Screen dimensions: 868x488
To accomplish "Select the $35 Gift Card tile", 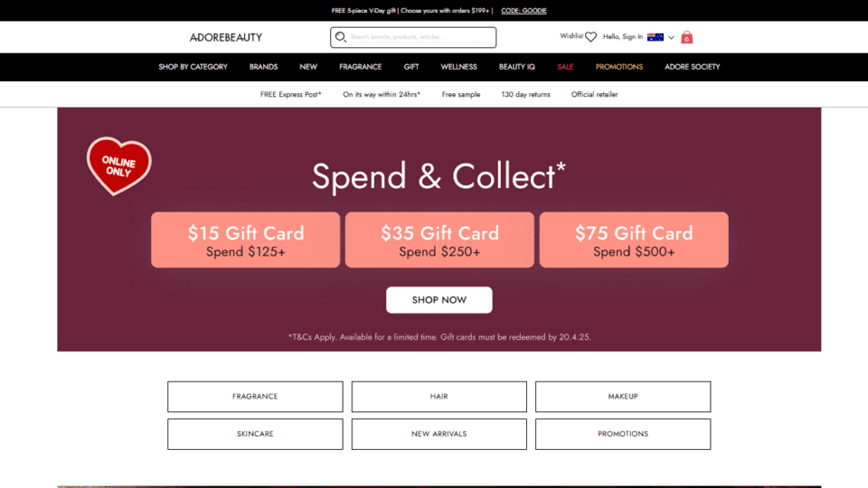I will pos(439,240).
